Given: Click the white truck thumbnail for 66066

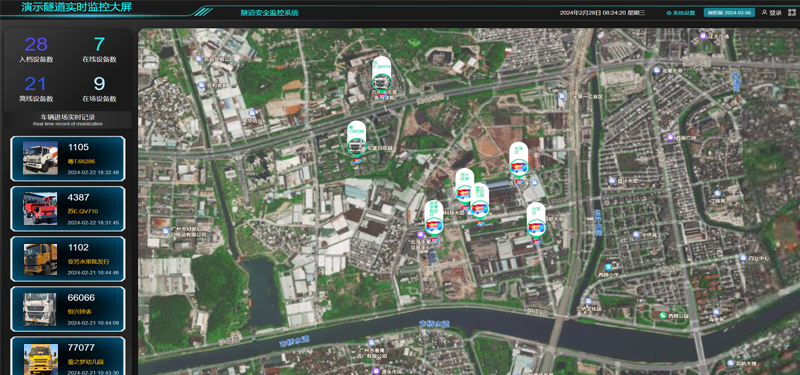Looking at the screenshot, I should coord(40,309).
